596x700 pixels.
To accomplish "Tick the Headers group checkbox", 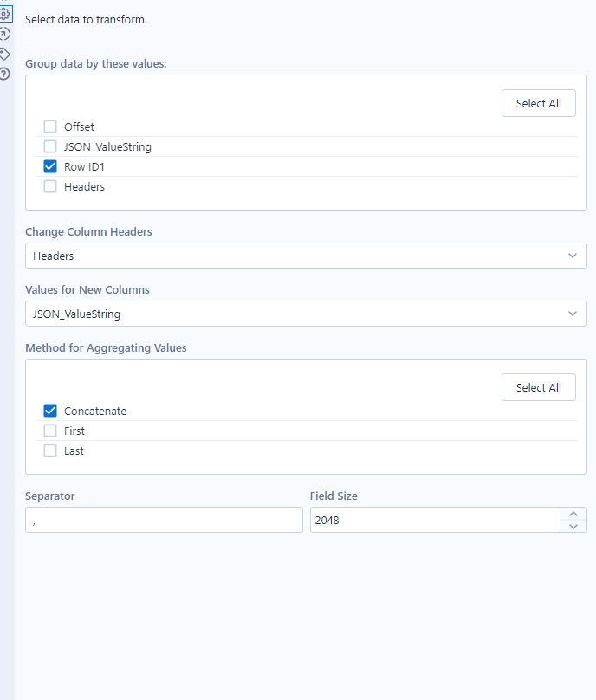I will pyautogui.click(x=50, y=186).
